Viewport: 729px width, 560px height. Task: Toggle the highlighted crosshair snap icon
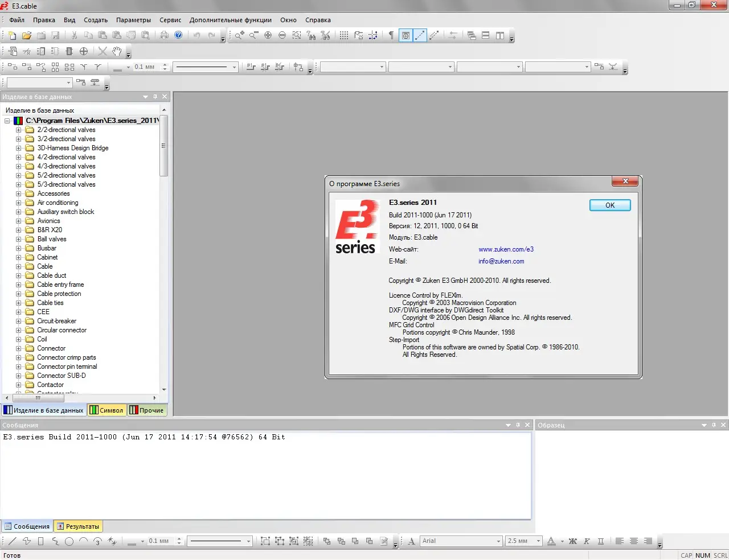pos(406,35)
